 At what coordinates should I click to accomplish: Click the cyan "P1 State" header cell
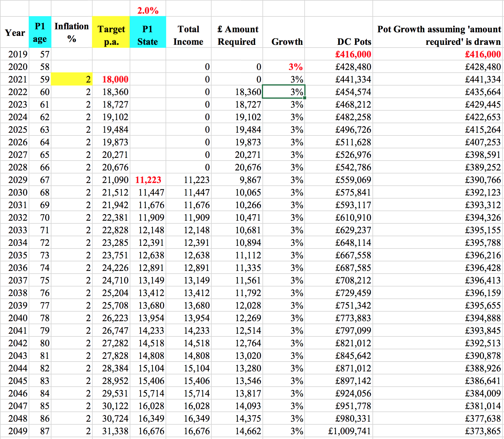(148, 32)
